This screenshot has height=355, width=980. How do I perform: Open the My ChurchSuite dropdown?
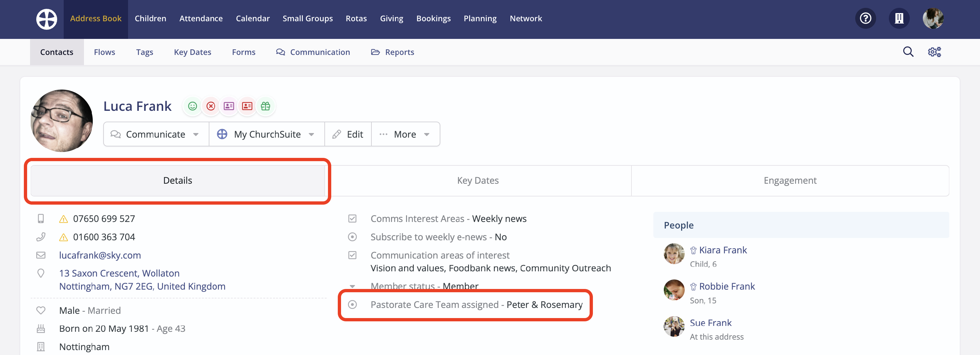pyautogui.click(x=267, y=134)
